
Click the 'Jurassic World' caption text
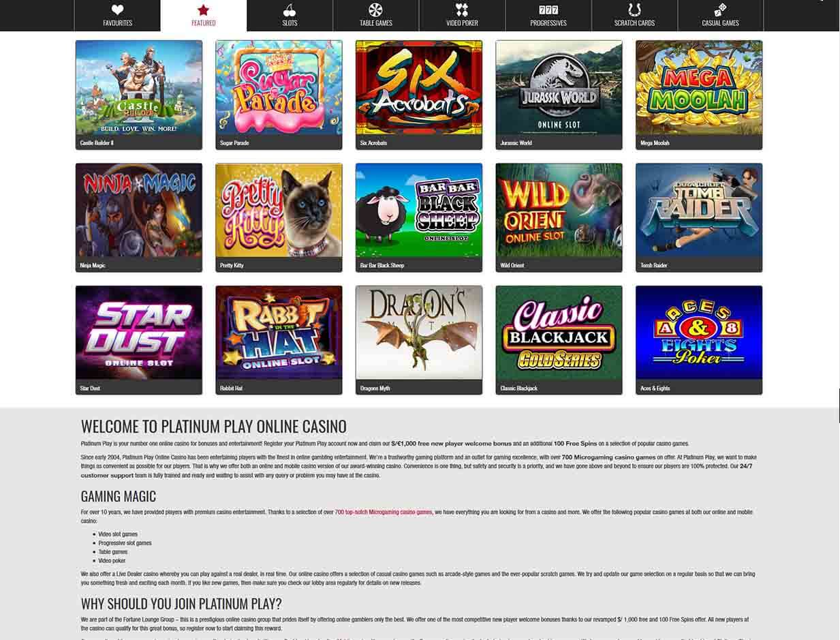pyautogui.click(x=516, y=143)
